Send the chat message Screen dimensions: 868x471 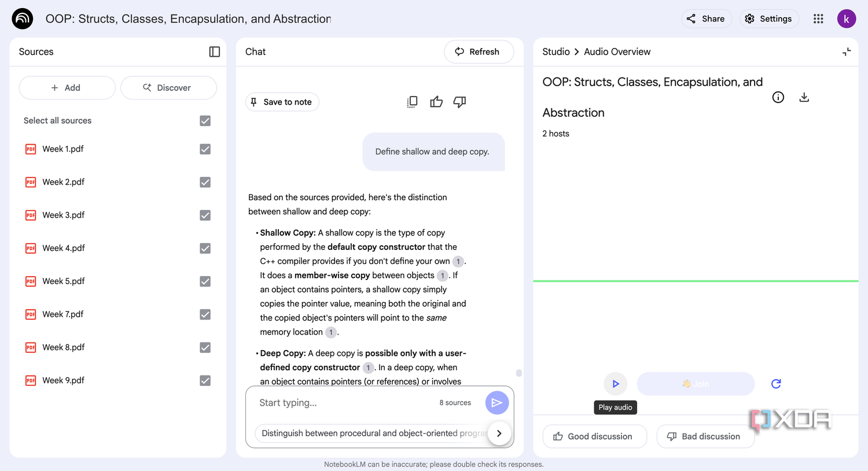496,403
